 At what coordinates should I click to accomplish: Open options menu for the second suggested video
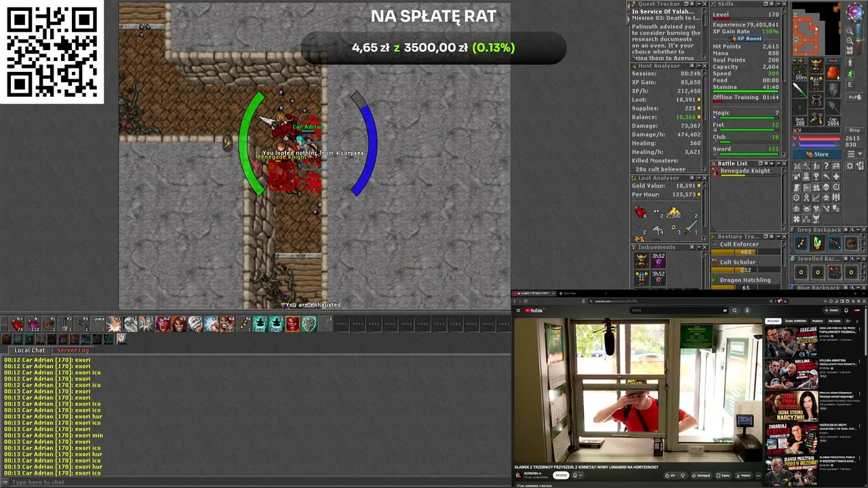coord(859,362)
